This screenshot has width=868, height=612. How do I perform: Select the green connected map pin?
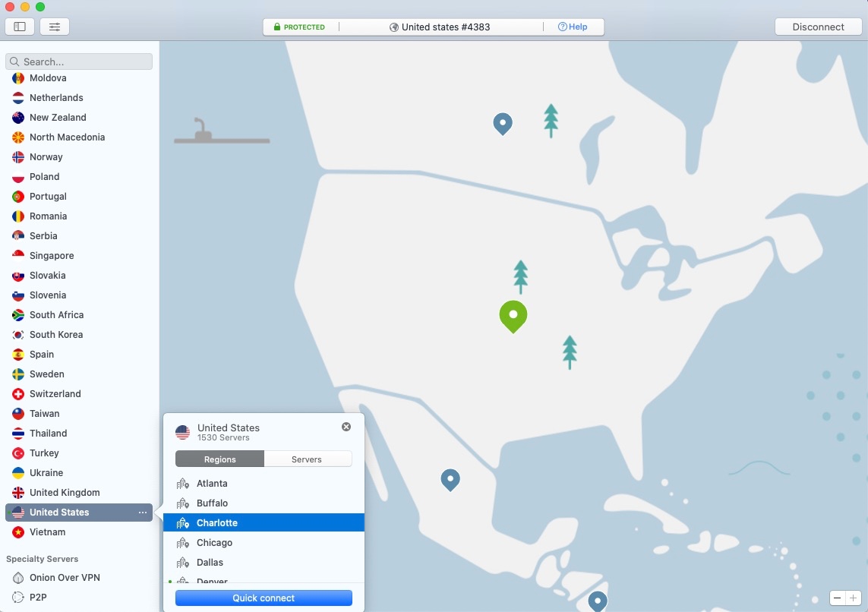coord(513,317)
